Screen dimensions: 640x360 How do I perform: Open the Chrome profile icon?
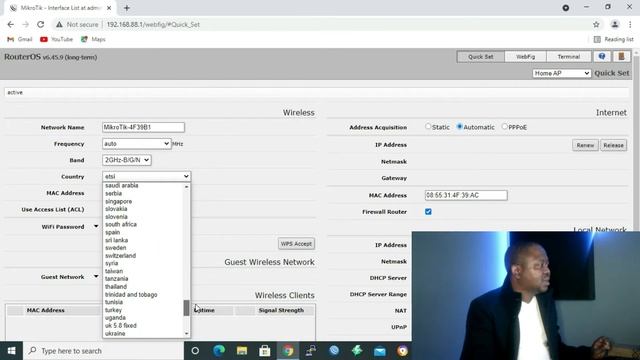(x=615, y=24)
